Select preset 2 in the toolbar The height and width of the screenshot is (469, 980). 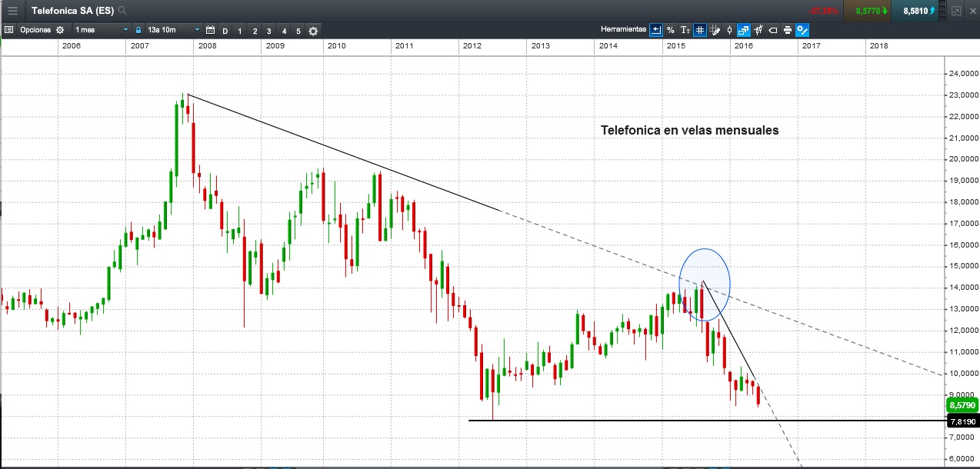click(255, 31)
